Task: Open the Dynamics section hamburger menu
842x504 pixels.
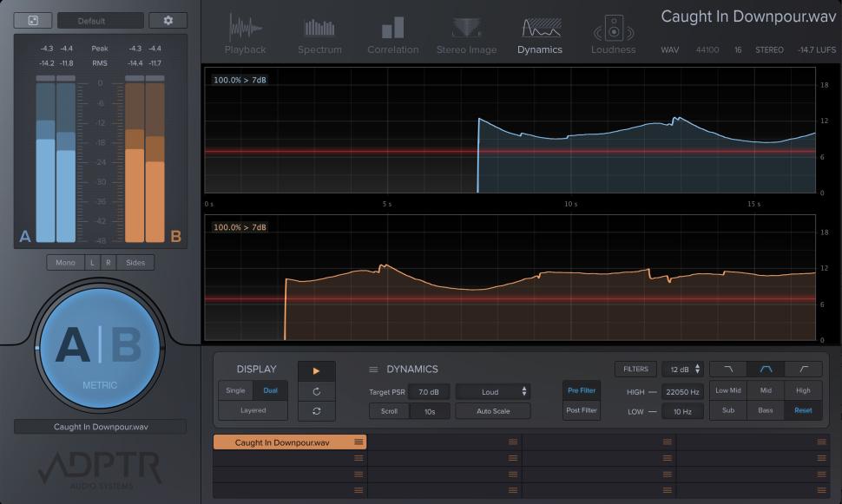Action: (x=373, y=370)
